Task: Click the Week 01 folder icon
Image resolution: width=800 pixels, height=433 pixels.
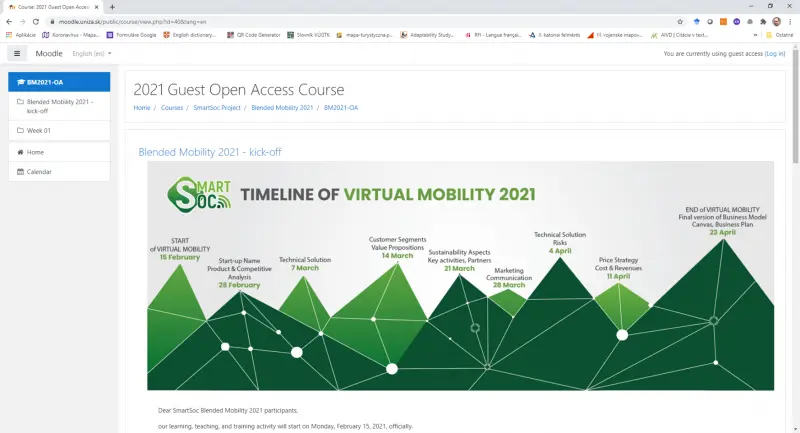Action: [21, 130]
